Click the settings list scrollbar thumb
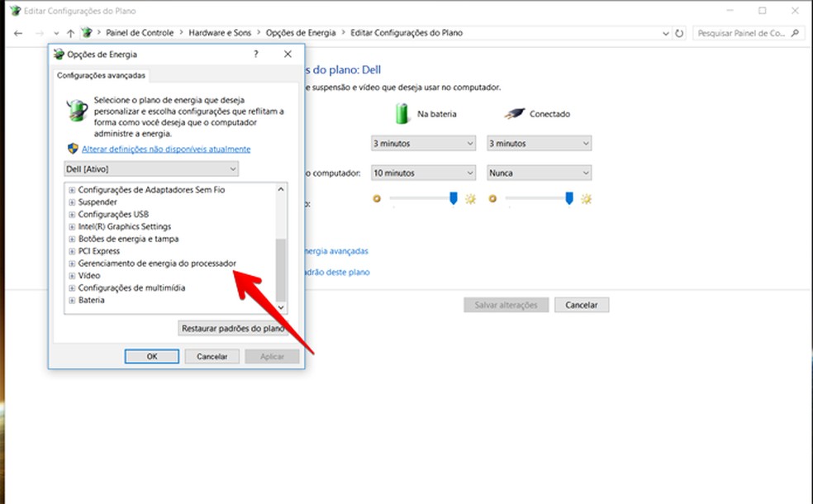 point(281,269)
